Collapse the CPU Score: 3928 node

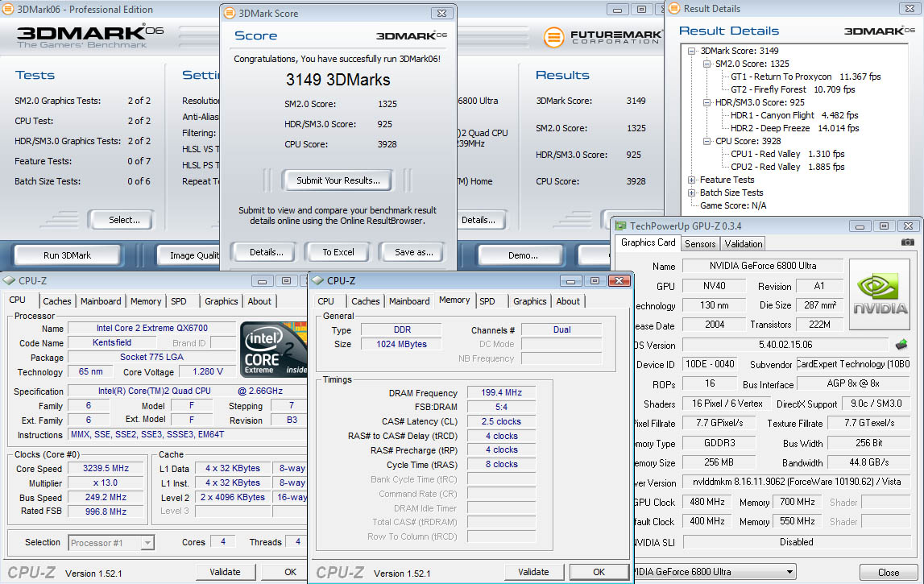pos(706,142)
